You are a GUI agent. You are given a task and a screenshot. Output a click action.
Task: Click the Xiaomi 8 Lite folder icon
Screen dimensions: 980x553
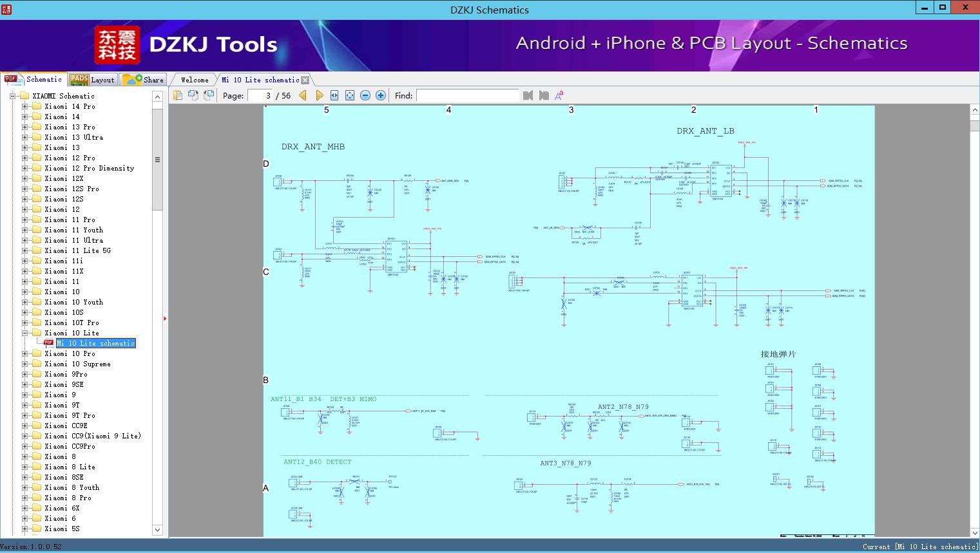(37, 467)
